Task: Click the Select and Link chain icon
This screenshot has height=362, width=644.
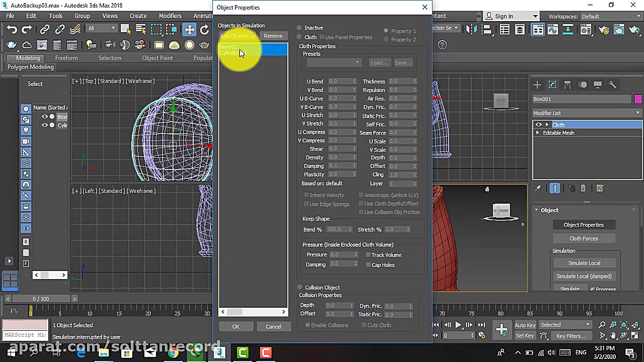Action: 45,30
